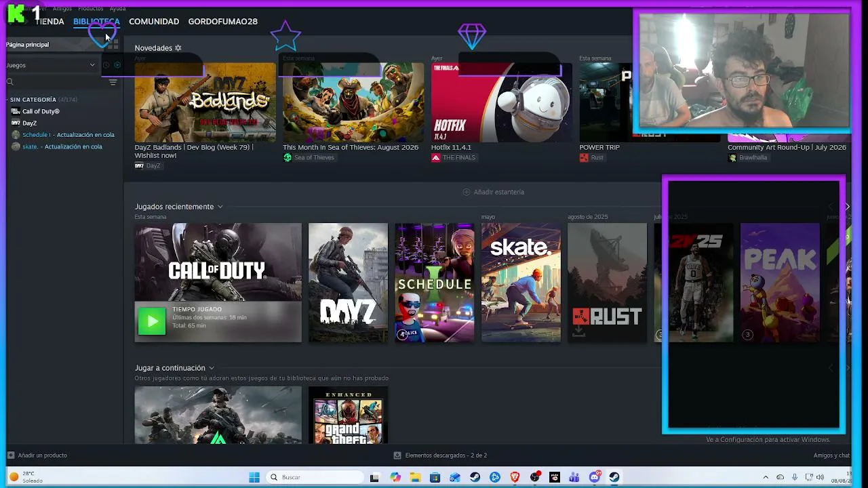Open the Juegos dropdown filter
This screenshot has height=488, width=868.
coord(51,65)
